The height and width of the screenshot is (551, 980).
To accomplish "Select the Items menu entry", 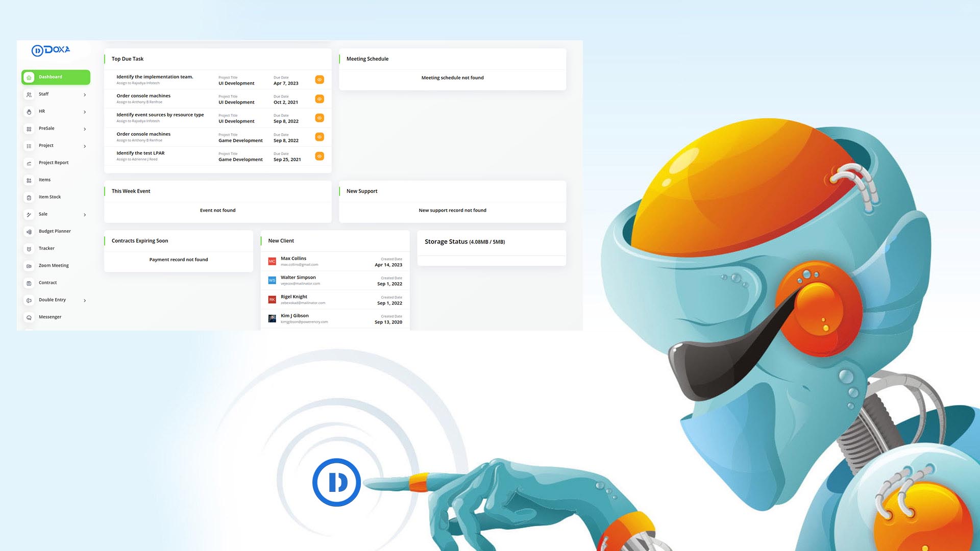I will (x=44, y=180).
